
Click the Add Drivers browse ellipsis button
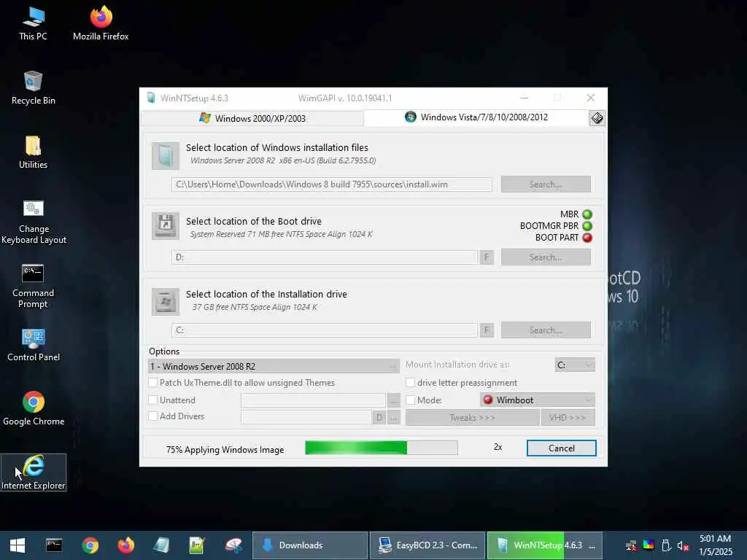pyautogui.click(x=393, y=418)
